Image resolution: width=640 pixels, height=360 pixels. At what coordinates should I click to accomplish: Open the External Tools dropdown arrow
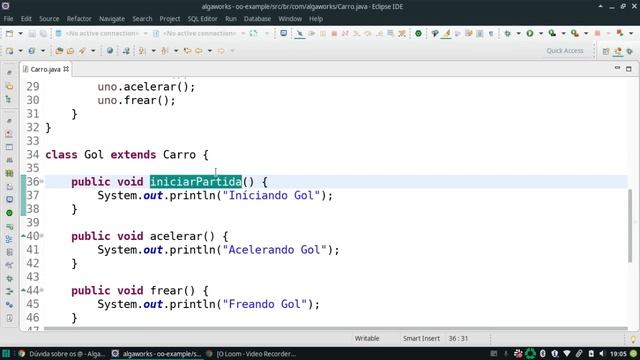pyautogui.click(x=586, y=33)
